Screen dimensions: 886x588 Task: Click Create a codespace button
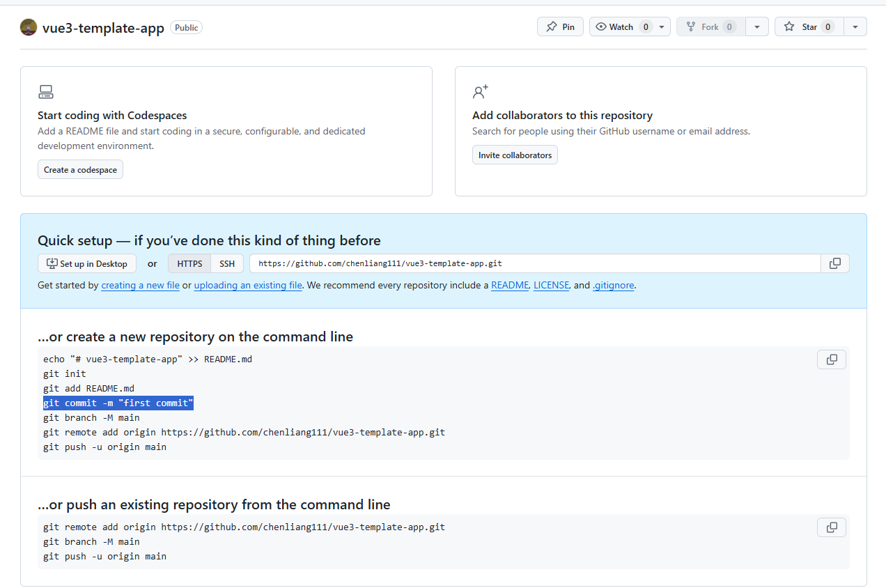80,169
